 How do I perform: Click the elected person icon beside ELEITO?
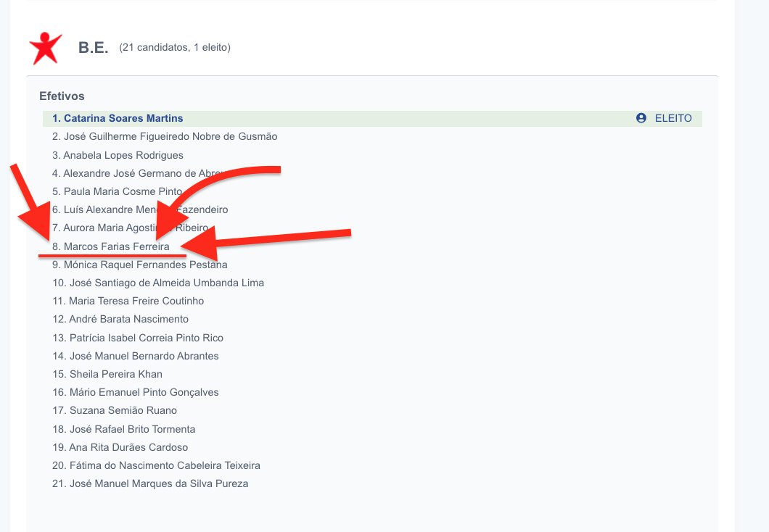point(641,118)
